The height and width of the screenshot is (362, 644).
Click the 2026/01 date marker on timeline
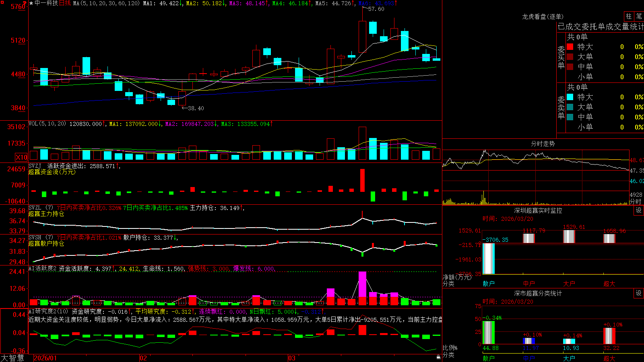point(45,358)
